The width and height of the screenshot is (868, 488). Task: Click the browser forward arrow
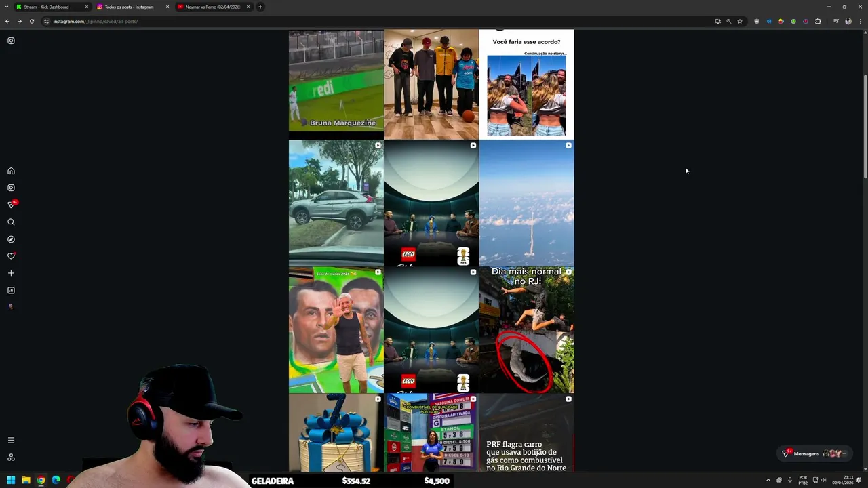(19, 21)
